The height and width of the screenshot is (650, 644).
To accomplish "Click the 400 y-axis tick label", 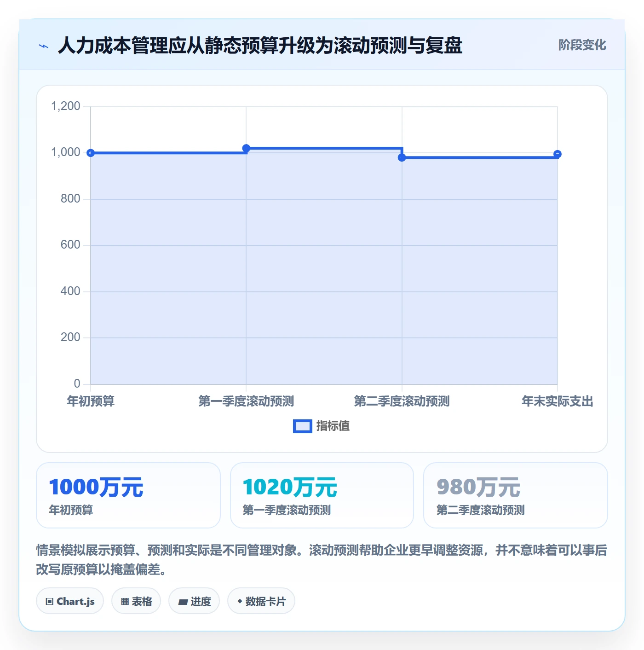I will point(70,291).
